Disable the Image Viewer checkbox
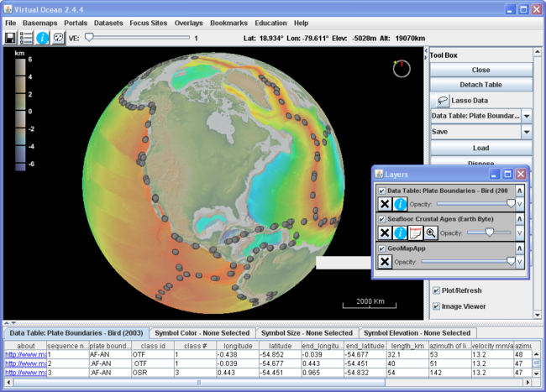This screenshot has height=392, width=546. coord(436,306)
